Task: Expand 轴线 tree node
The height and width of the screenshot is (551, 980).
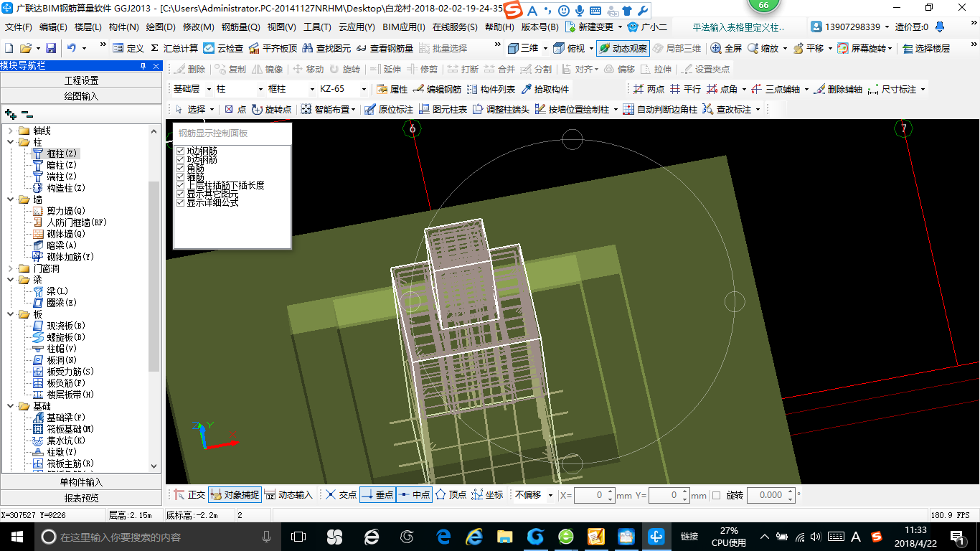Action: pyautogui.click(x=11, y=131)
